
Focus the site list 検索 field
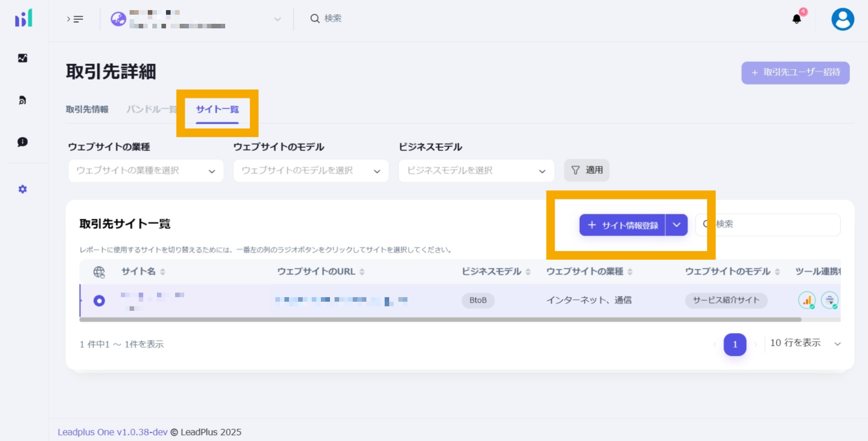tap(774, 224)
